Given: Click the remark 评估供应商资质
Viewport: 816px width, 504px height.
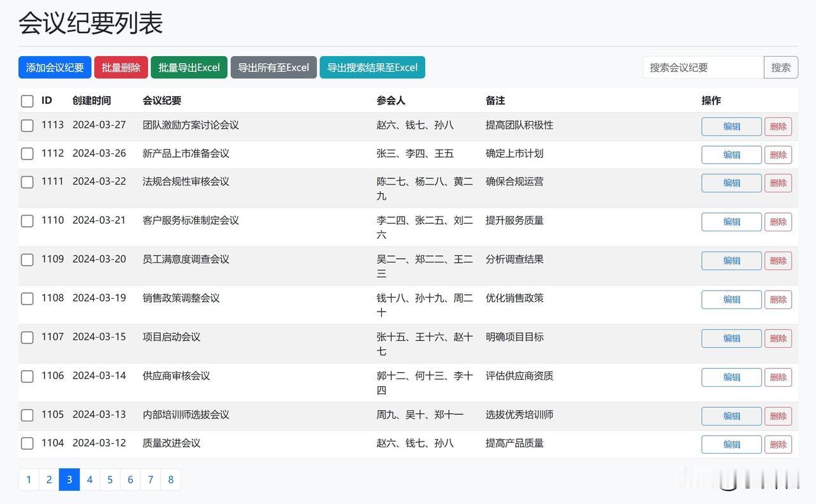Looking at the screenshot, I should [x=520, y=376].
